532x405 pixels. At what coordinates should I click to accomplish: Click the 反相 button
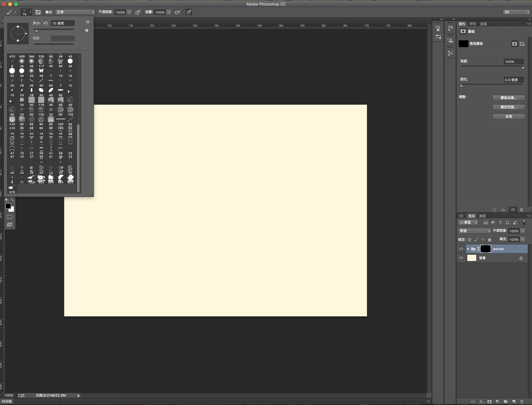pyautogui.click(x=509, y=116)
